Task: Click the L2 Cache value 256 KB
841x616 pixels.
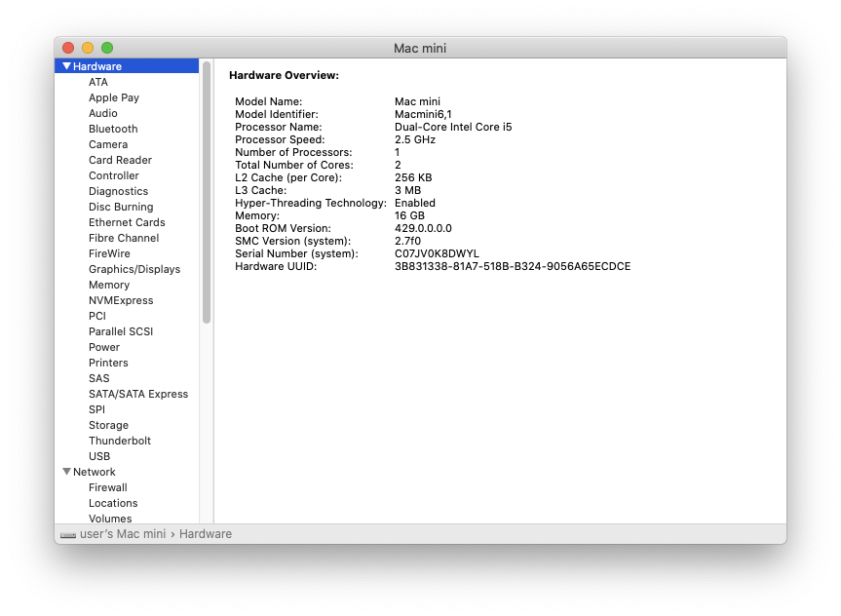Action: pyautogui.click(x=413, y=177)
